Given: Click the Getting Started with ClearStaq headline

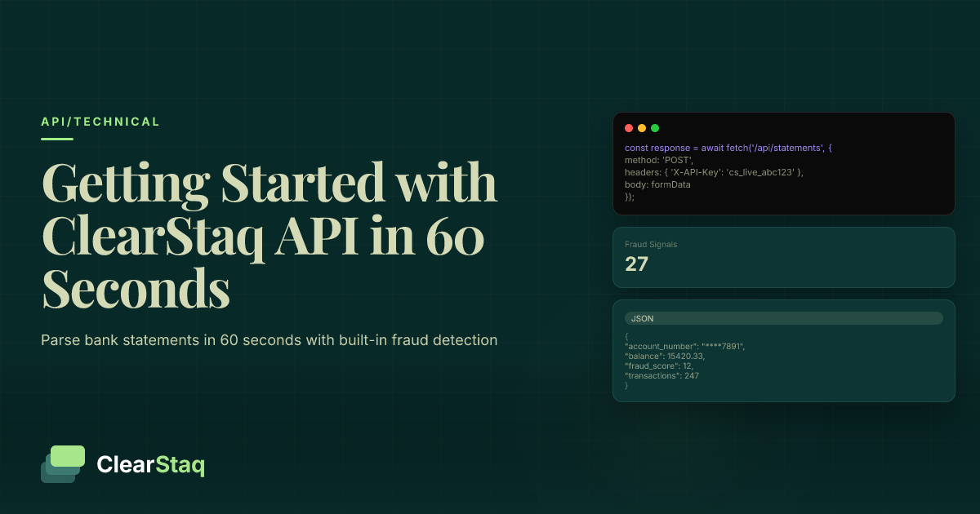Looking at the screenshot, I should tap(269, 236).
